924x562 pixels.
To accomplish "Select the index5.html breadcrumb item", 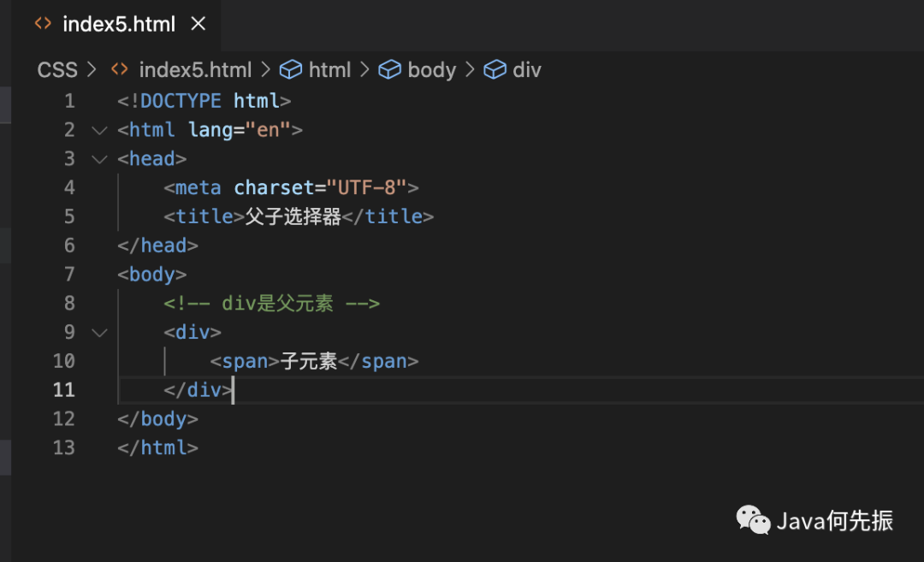I will click(195, 70).
